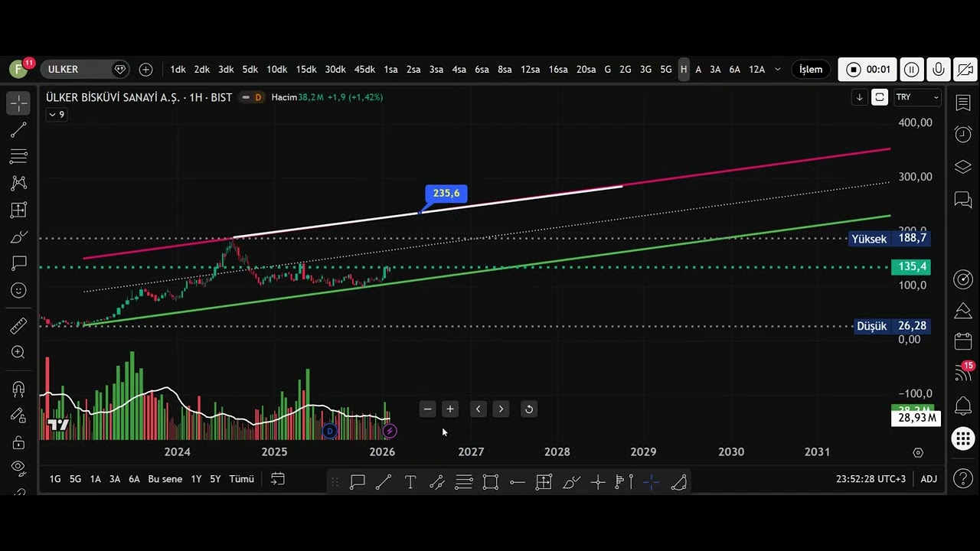Zoom in chart with plus button
This screenshot has width=980, height=551.
(450, 409)
